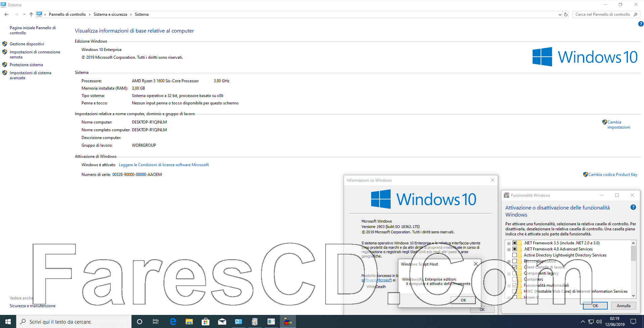Select the Sistema breadcrumb item
644x328 pixels.
point(142,14)
